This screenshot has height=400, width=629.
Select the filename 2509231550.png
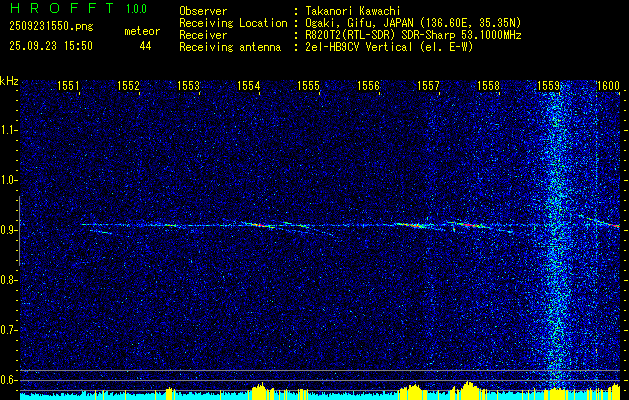point(51,26)
